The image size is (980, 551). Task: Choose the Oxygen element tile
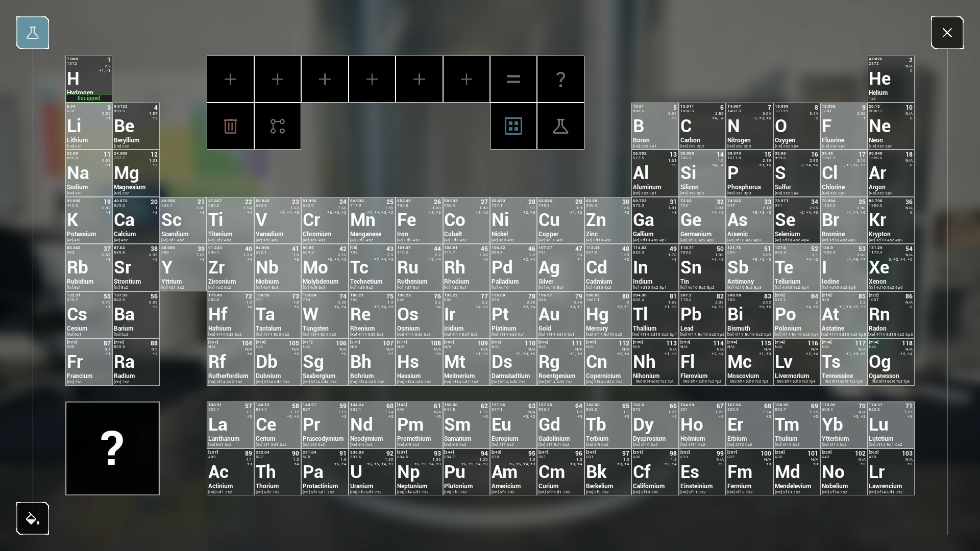[796, 126]
